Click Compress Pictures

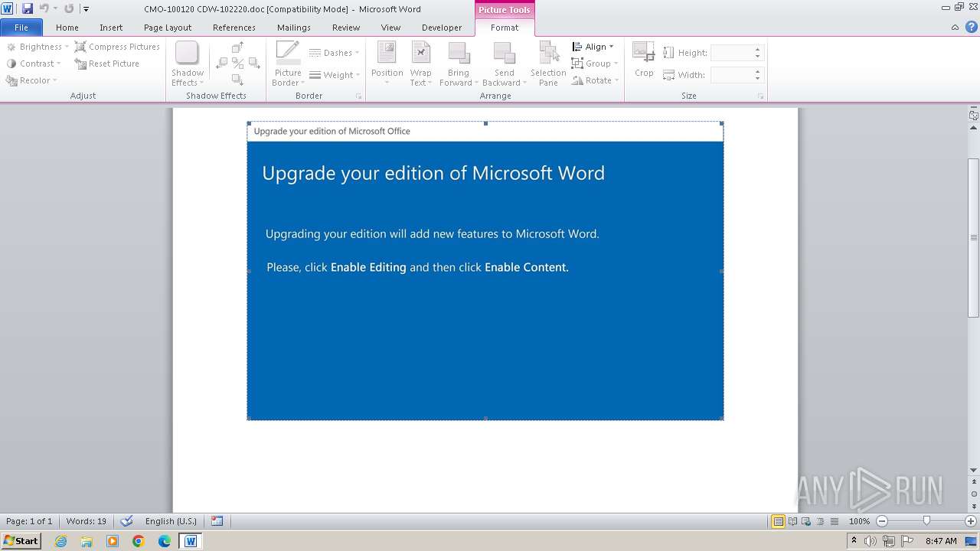tap(117, 47)
